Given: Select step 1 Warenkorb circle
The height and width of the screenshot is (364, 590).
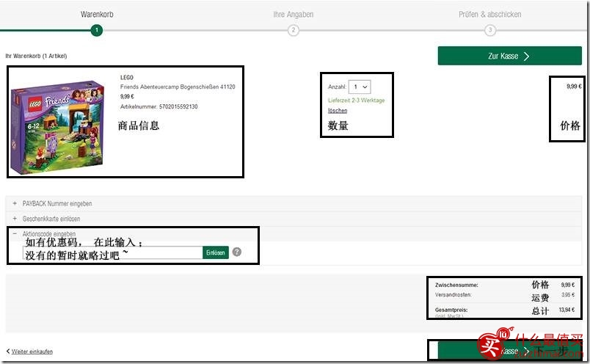Looking at the screenshot, I should (x=97, y=30).
